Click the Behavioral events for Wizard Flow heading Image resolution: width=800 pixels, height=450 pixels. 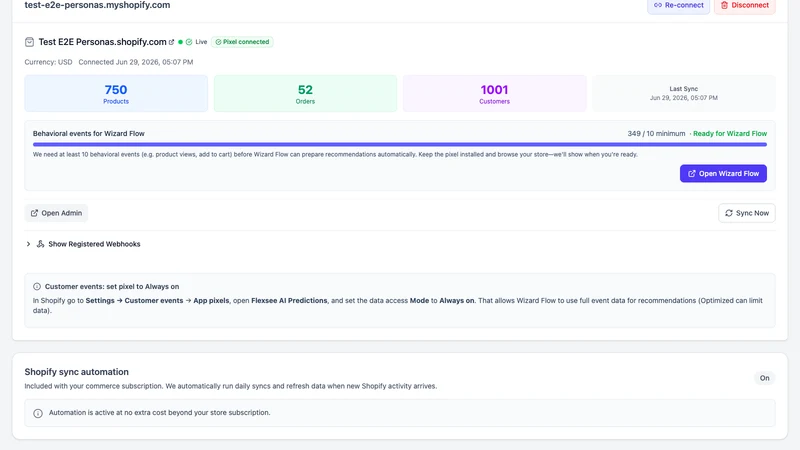click(89, 134)
